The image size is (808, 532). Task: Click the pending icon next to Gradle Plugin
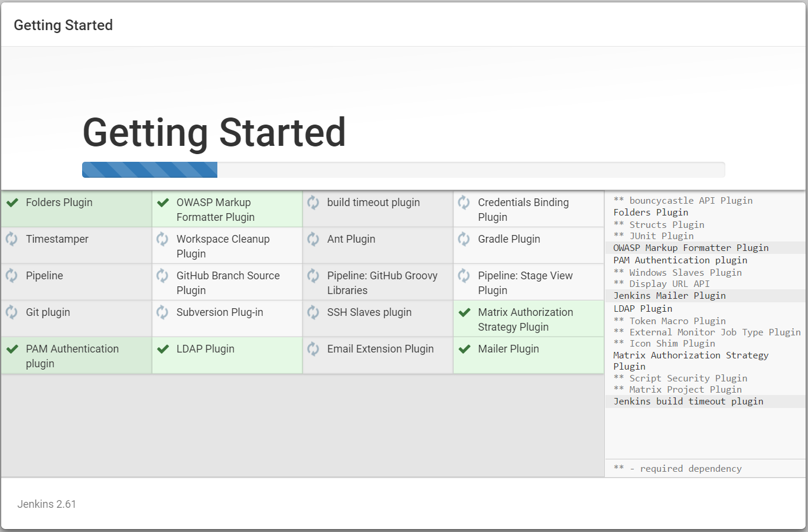pyautogui.click(x=464, y=239)
